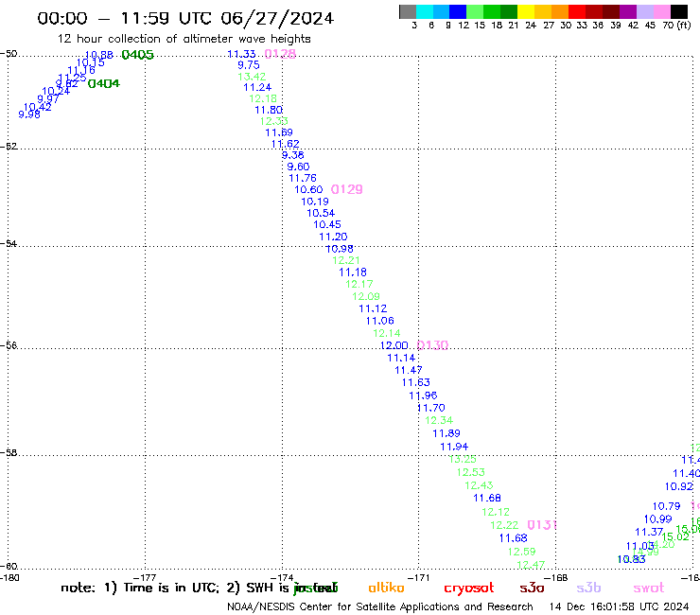Screen dimensions: 700x615
Task: Select the wave height value 12.09
Action: pos(366,296)
